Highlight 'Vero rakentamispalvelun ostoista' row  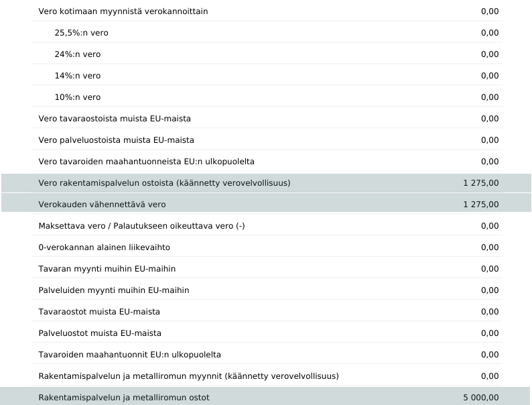pos(164,183)
